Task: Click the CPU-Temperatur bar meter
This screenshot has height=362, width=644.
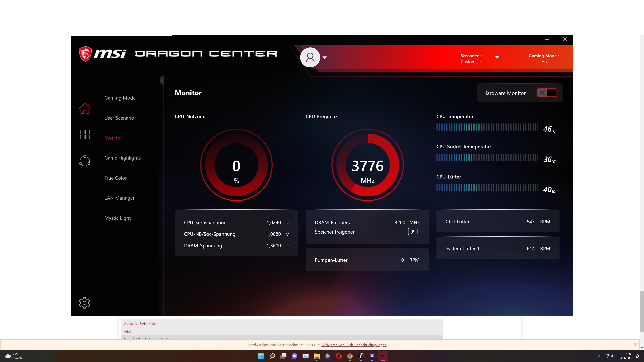Action: (487, 127)
